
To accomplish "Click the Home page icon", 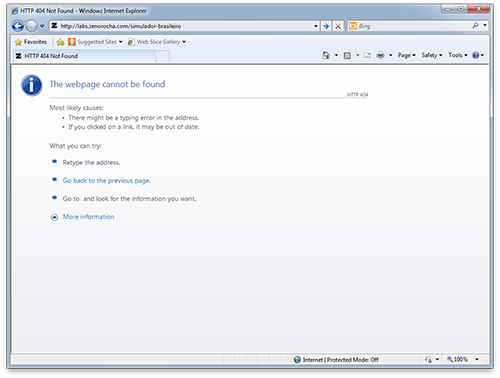I will (326, 55).
